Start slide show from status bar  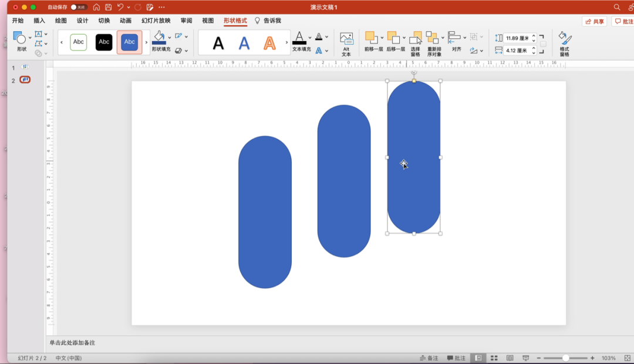(525, 358)
